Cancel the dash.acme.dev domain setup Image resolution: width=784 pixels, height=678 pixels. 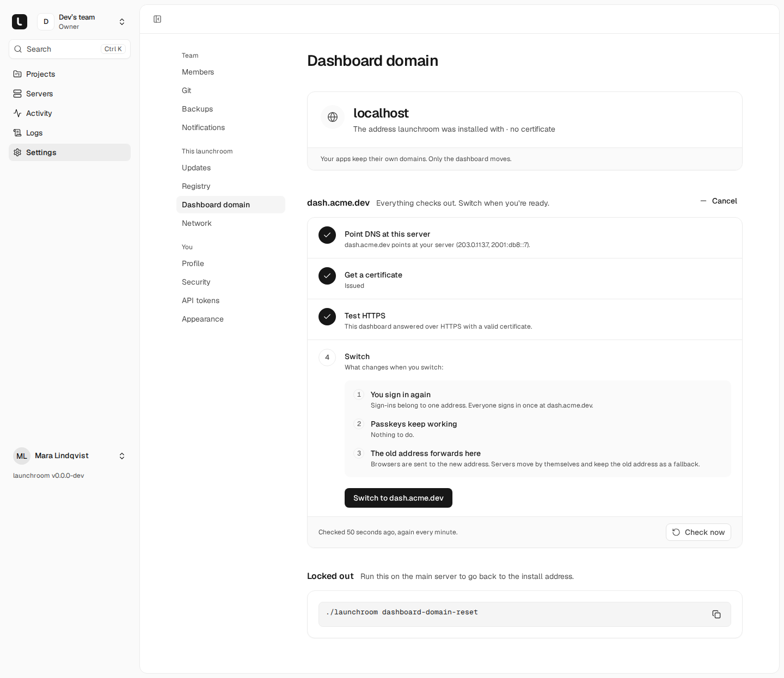point(719,201)
